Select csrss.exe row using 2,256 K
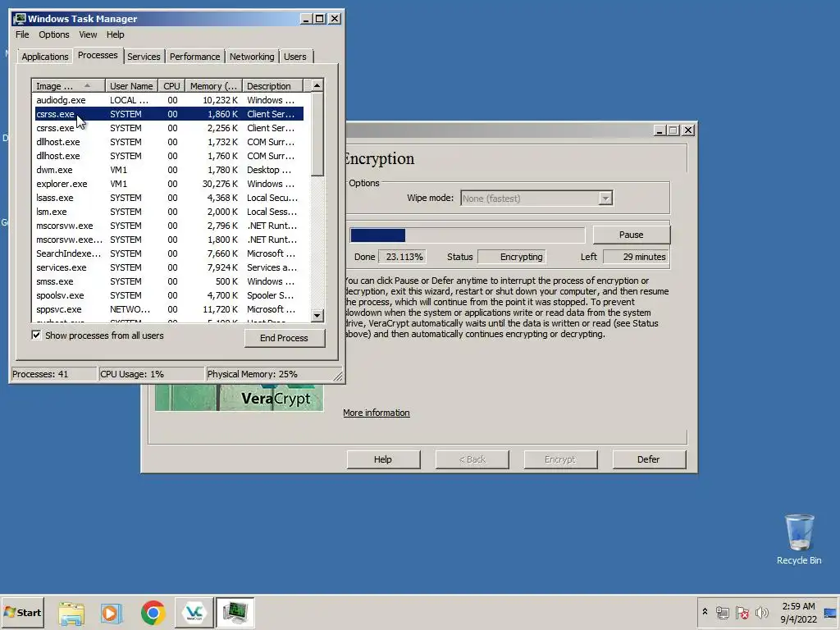The height and width of the screenshot is (630, 840). 167,128
